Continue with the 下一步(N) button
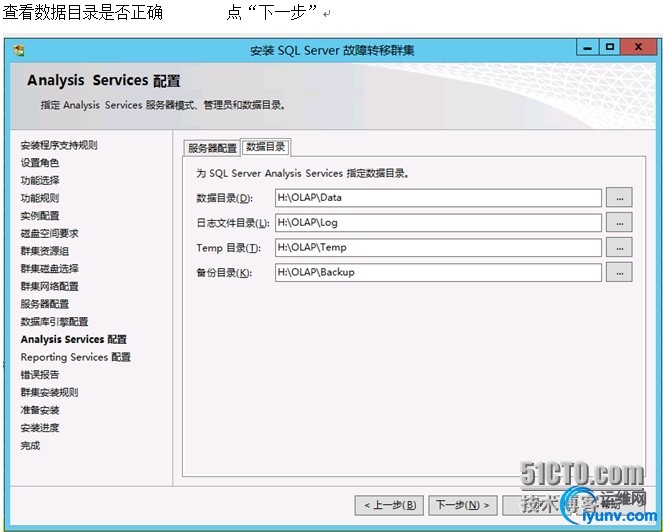 click(x=463, y=505)
